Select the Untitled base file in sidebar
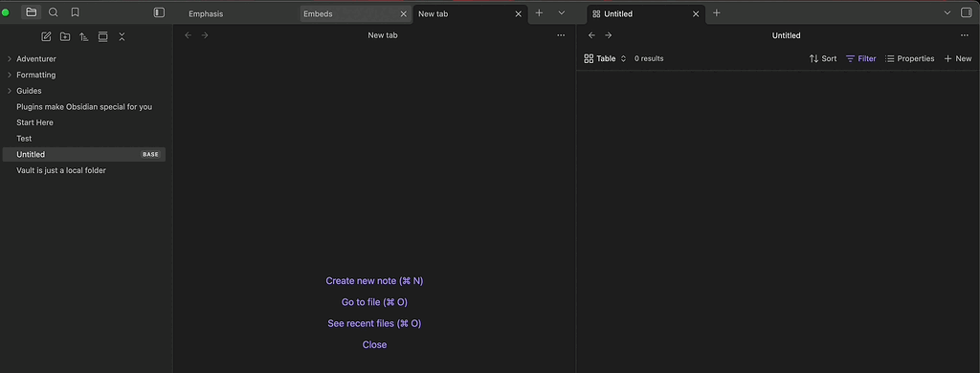980x373 pixels. (84, 154)
